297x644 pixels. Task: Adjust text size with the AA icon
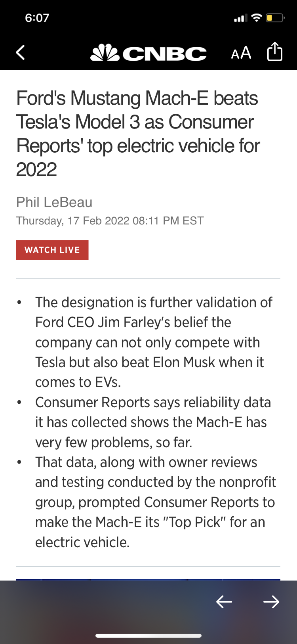(x=241, y=53)
